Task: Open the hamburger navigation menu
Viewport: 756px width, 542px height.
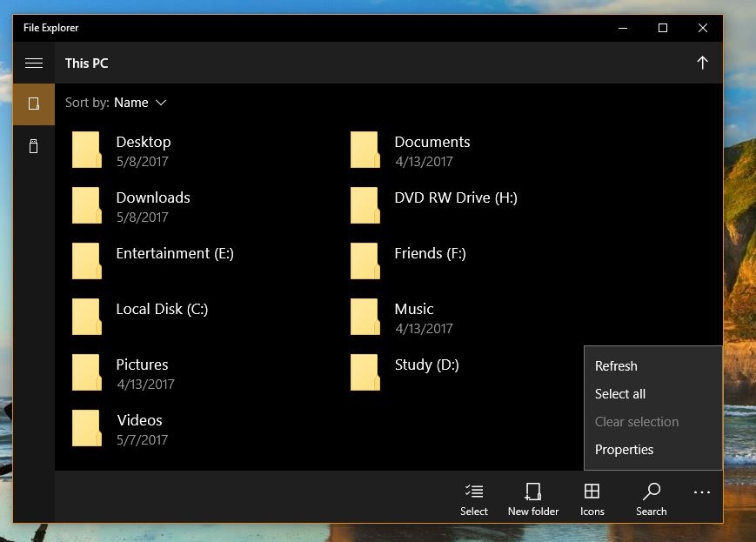Action: coord(33,63)
